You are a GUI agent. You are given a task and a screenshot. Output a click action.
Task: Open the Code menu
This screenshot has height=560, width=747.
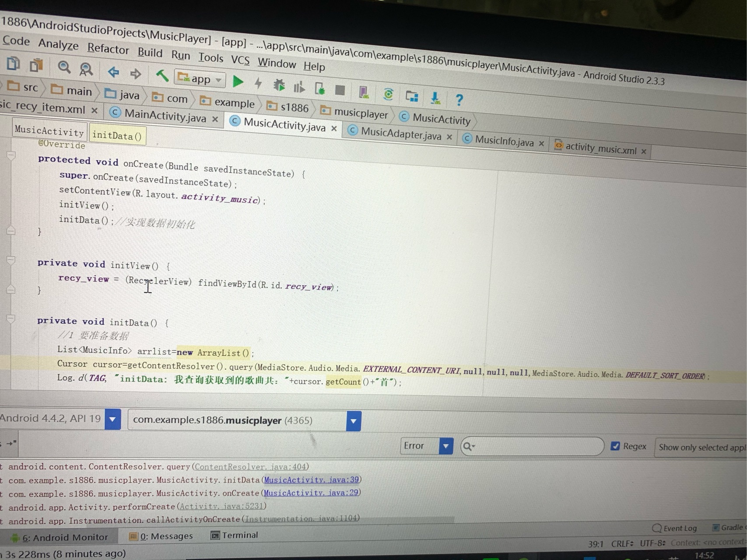click(x=16, y=41)
